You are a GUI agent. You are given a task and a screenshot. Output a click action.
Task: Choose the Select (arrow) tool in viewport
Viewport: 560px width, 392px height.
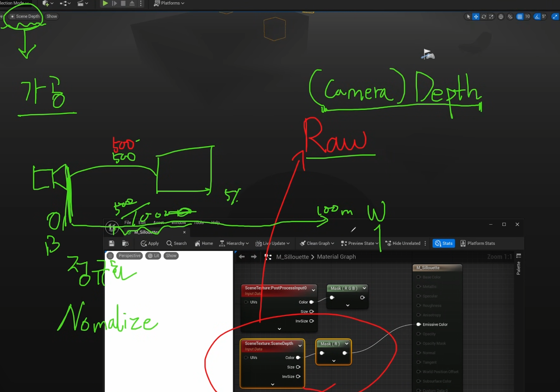(x=468, y=17)
